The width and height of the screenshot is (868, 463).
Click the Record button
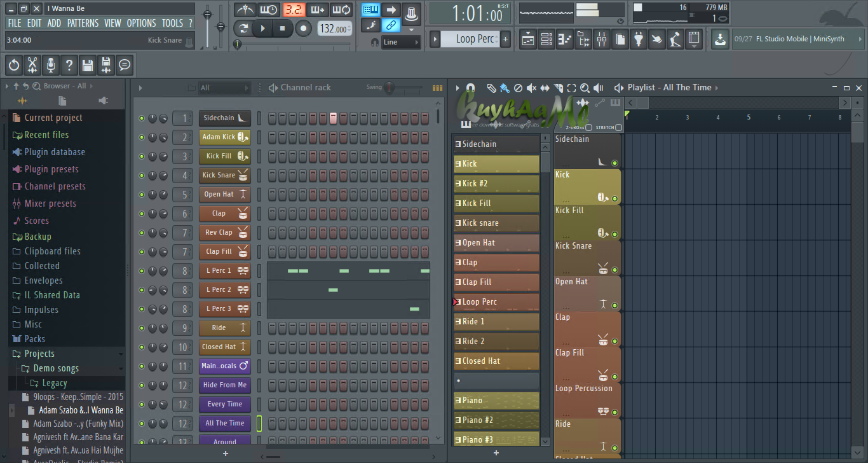[x=304, y=29]
